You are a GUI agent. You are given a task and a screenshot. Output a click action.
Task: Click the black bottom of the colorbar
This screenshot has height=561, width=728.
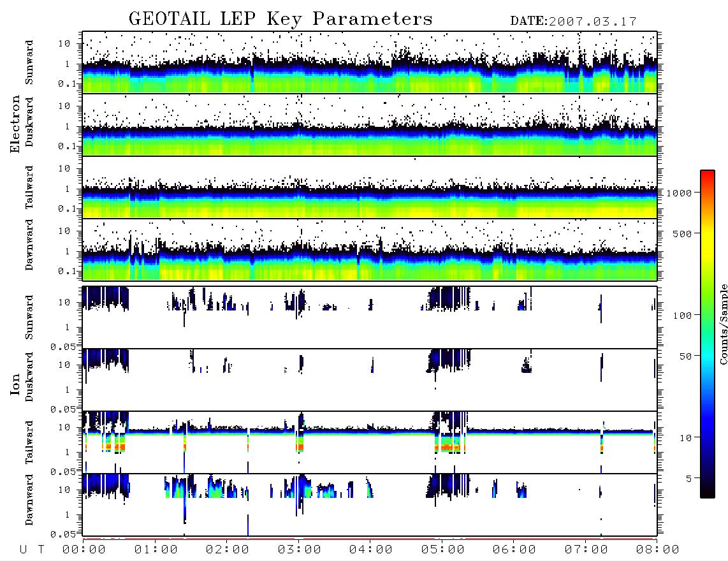tap(708, 492)
